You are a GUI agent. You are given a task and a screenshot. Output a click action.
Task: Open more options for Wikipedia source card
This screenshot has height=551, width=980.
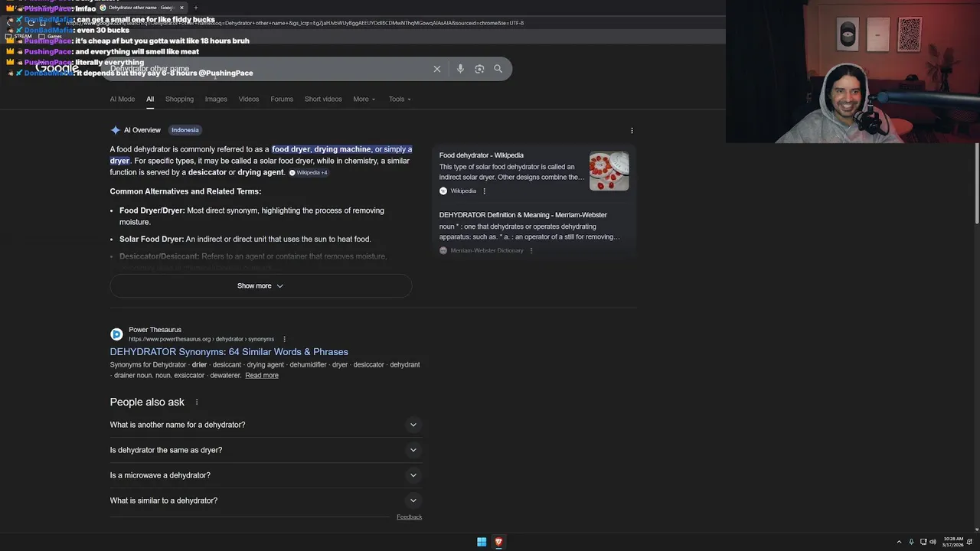484,191
